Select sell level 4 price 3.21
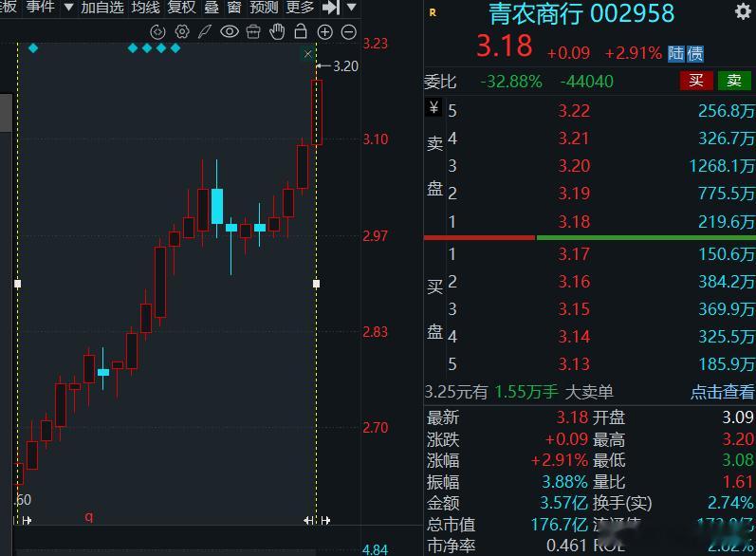756x556 pixels. click(x=574, y=139)
